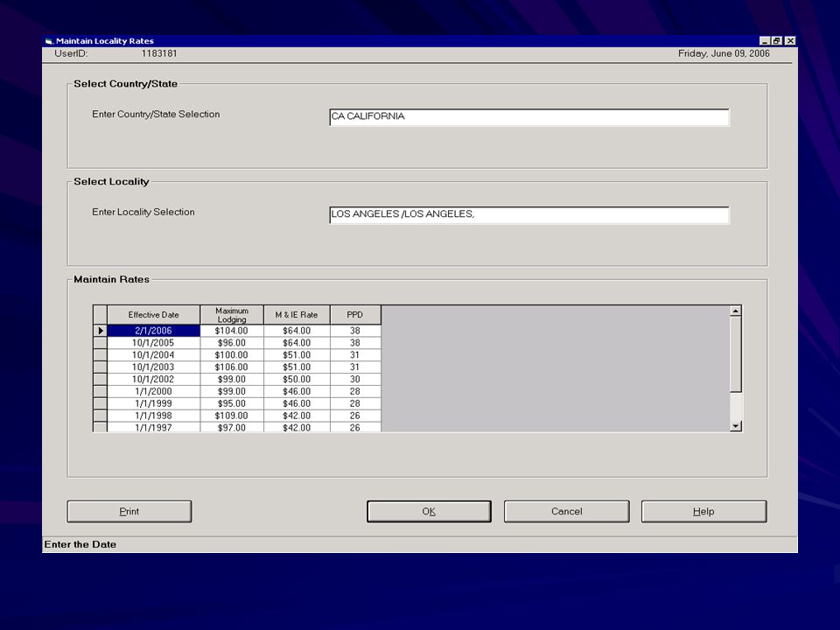Select the effective date 10/1/2002 cell
The width and height of the screenshot is (840, 630).
click(154, 379)
